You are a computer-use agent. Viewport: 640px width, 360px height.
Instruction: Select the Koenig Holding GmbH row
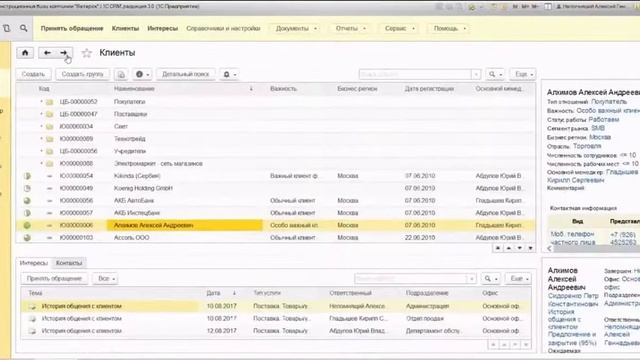coord(276,188)
